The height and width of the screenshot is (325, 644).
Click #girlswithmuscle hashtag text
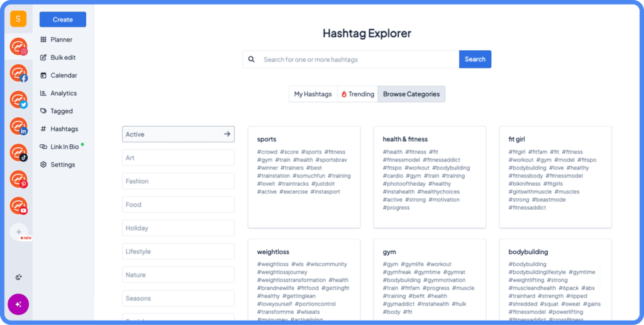pos(530,191)
